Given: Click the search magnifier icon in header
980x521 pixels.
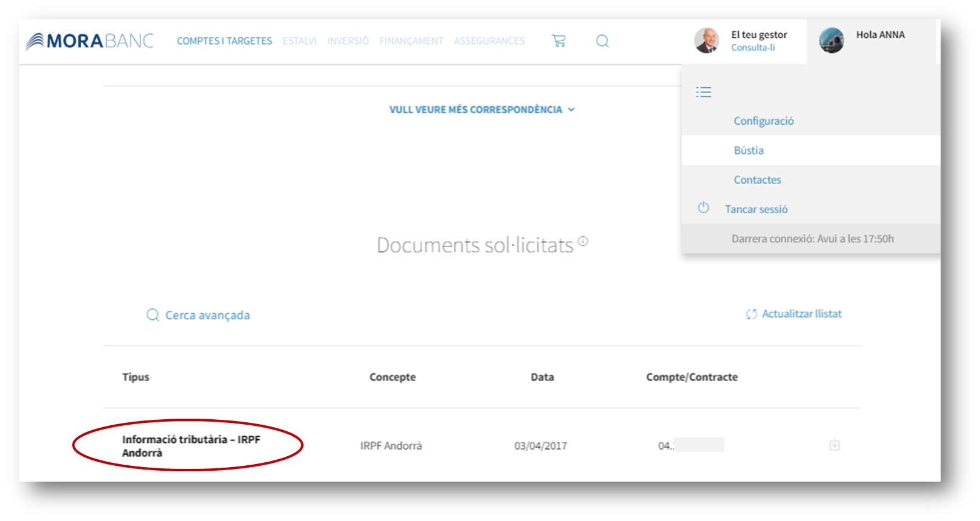Looking at the screenshot, I should (x=602, y=41).
